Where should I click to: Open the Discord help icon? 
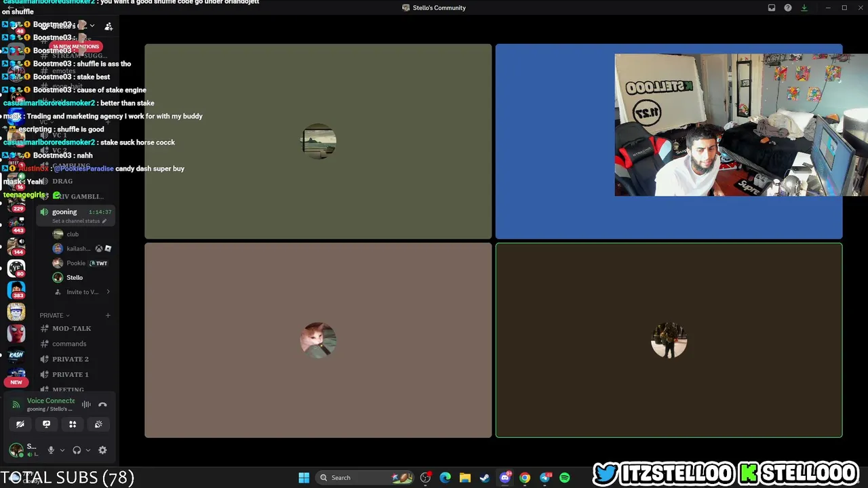point(788,8)
